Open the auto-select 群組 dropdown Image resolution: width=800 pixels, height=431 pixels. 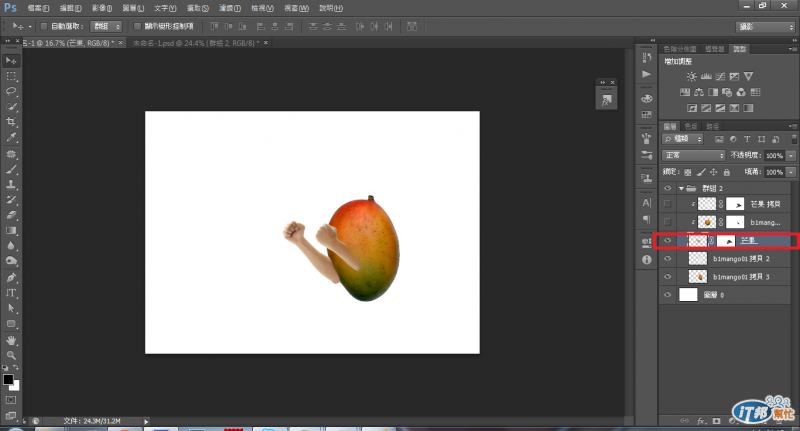(106, 26)
